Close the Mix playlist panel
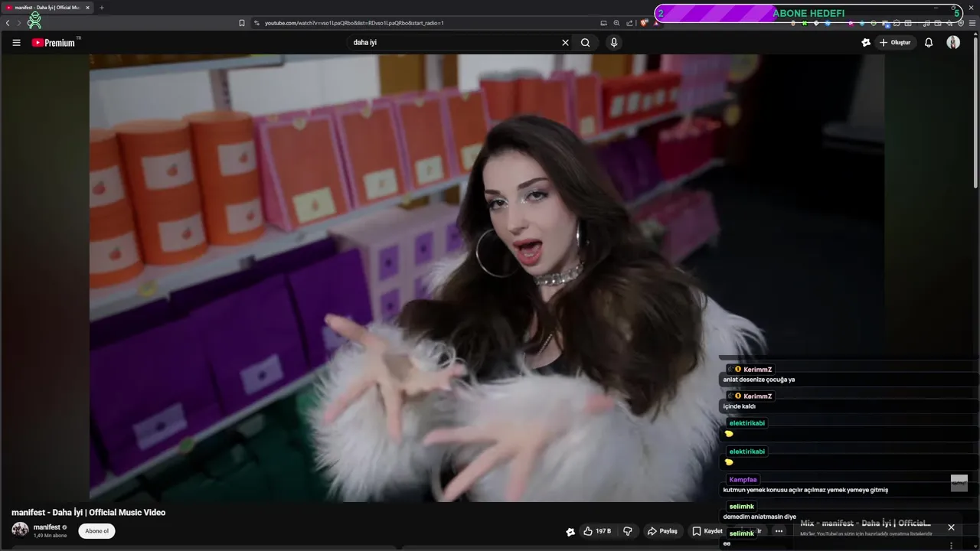The image size is (980, 551). click(x=951, y=527)
